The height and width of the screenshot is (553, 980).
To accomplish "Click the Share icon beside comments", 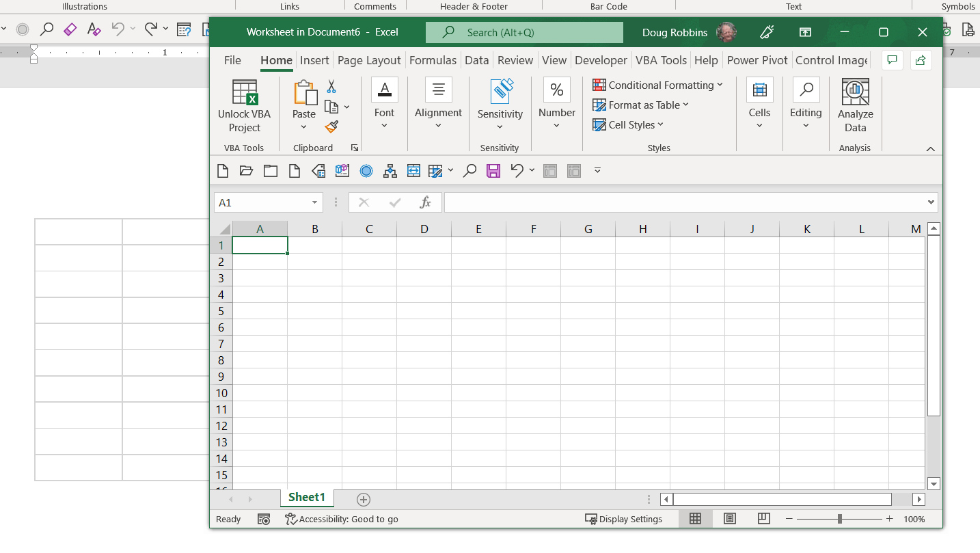I will 921,60.
